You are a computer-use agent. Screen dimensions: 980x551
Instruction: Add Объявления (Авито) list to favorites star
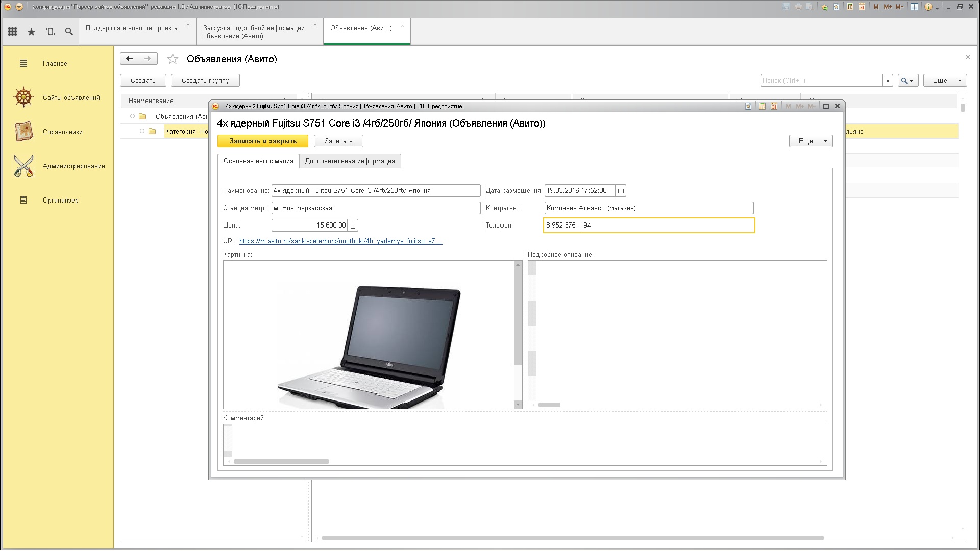[x=173, y=59]
